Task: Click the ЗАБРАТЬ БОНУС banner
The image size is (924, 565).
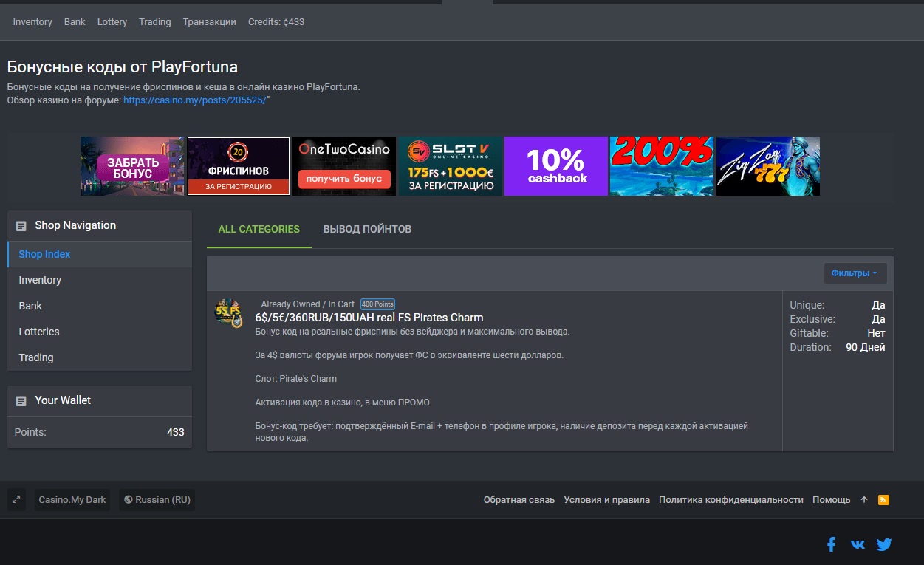Action: [x=132, y=166]
